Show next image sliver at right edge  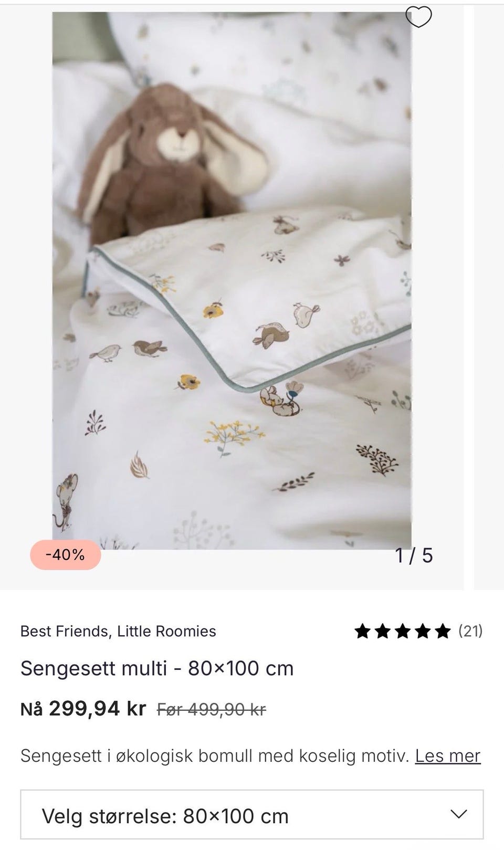tap(489, 297)
